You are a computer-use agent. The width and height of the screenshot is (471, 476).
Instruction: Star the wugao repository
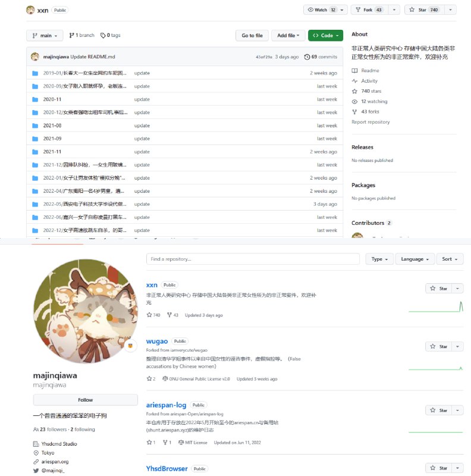(439, 346)
